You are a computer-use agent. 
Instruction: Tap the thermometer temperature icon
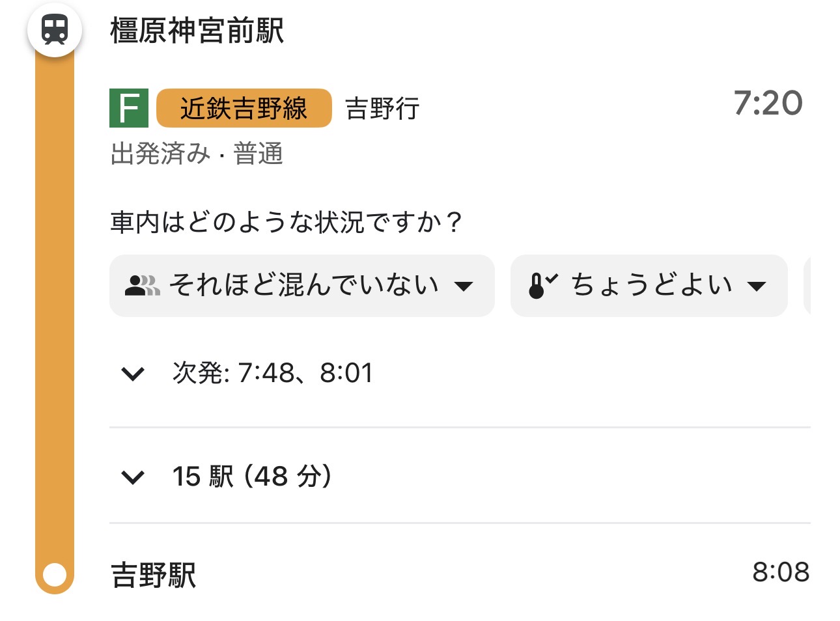tap(542, 286)
